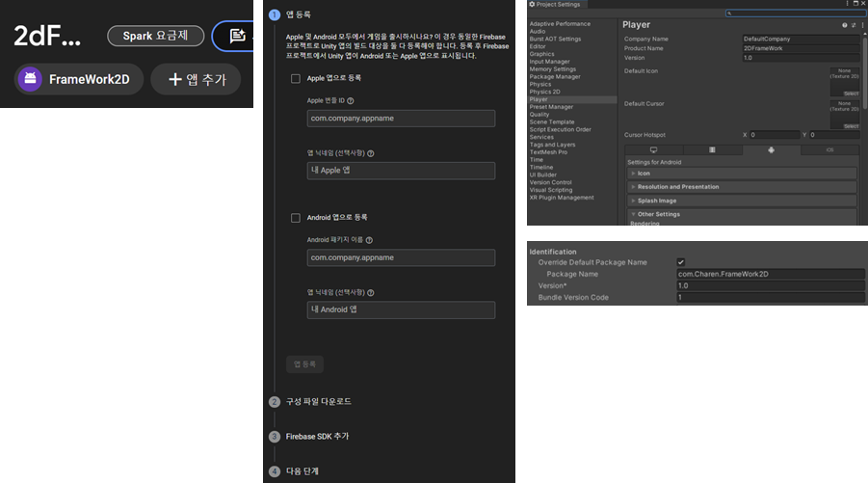Click the purple Android icon beside FrameWork2D
868x483 pixels.
point(30,79)
